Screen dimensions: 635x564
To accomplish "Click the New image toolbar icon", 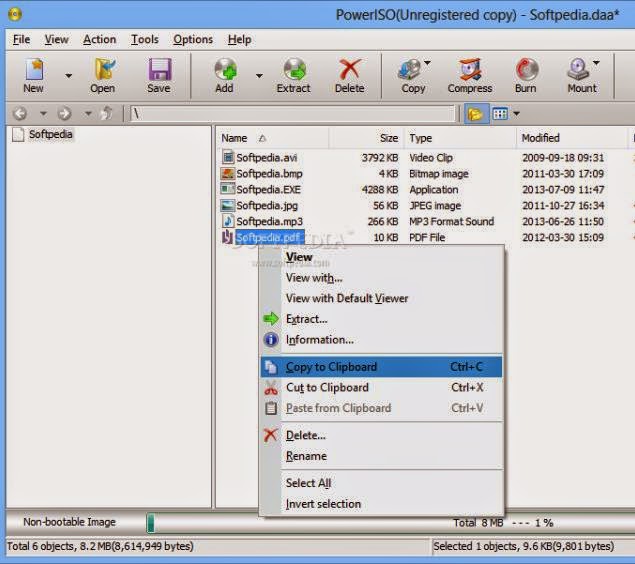I will pos(34,69).
